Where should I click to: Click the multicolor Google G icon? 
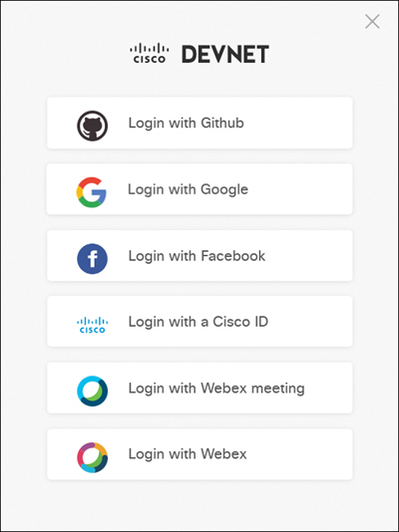pyautogui.click(x=92, y=192)
